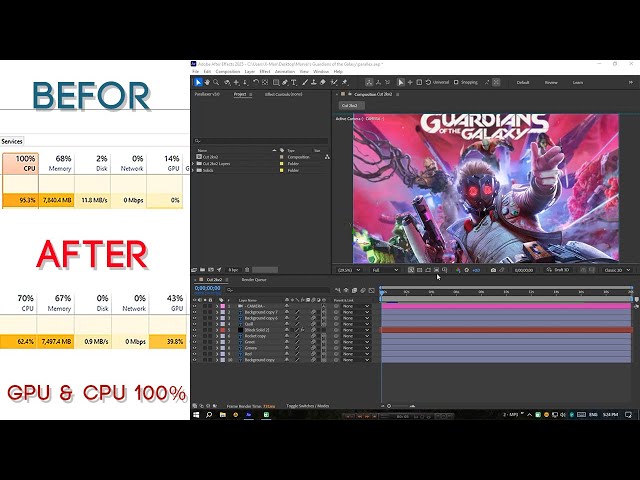Viewport: 640px width, 480px height.
Task: Select the Type text tool
Action: coord(293,82)
